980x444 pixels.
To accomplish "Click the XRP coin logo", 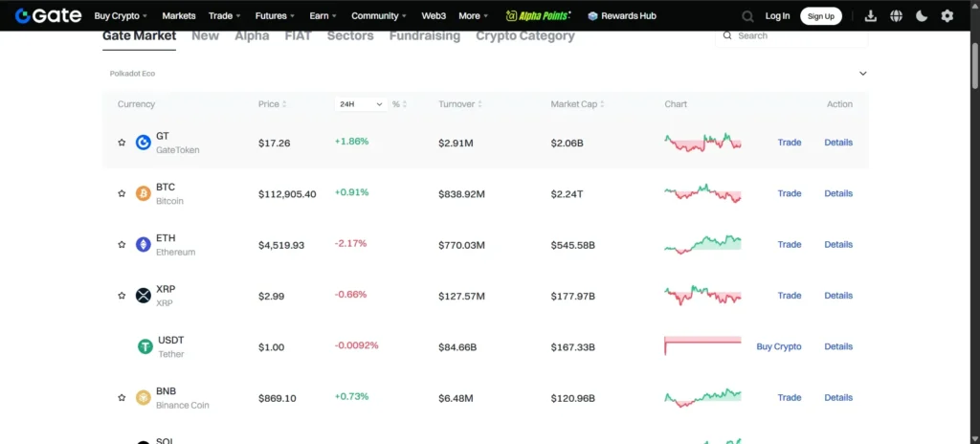I will pyautogui.click(x=144, y=296).
